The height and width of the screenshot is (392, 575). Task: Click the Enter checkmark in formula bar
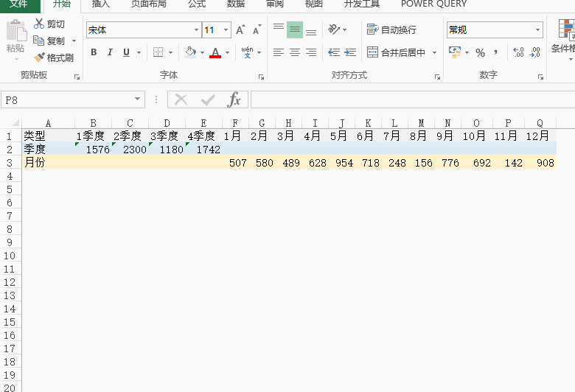pos(208,99)
